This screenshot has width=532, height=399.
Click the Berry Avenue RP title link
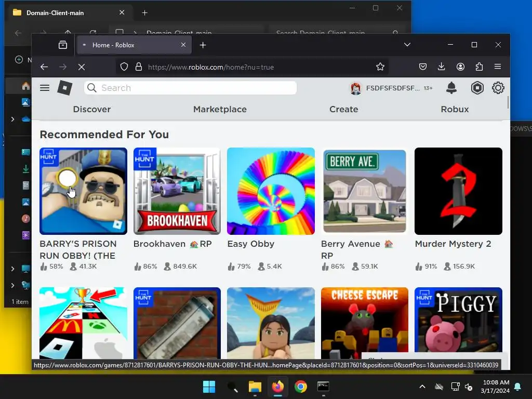[357, 249]
